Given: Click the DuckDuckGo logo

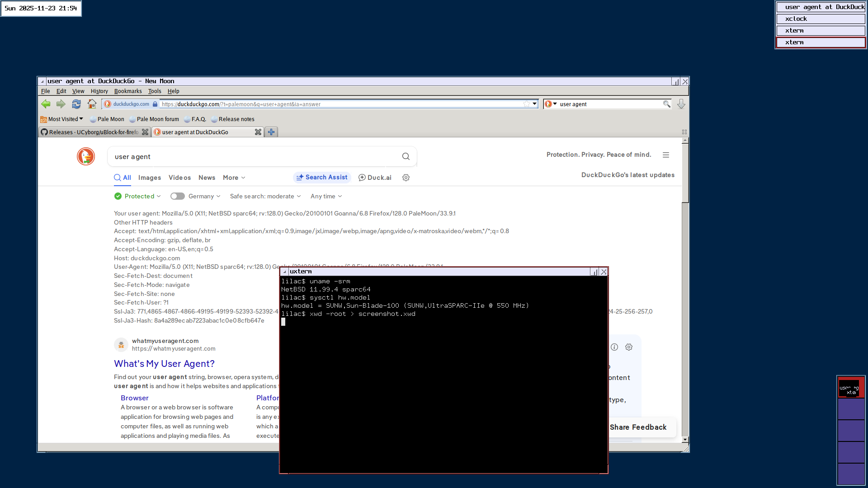Looking at the screenshot, I should click(x=86, y=156).
